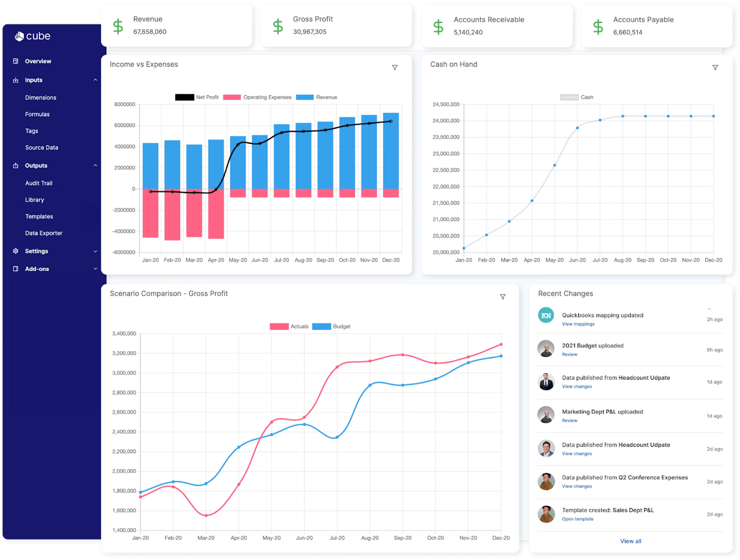Click Dec-20 Budget point in Scenario chart

[501, 356]
